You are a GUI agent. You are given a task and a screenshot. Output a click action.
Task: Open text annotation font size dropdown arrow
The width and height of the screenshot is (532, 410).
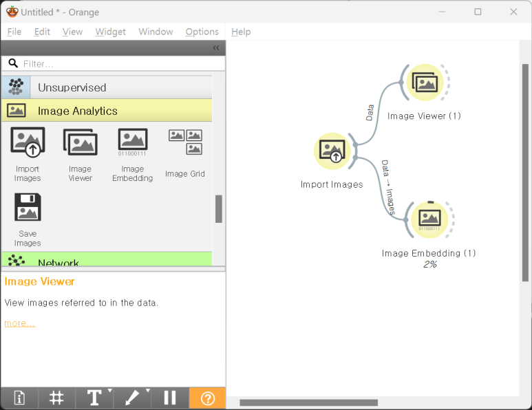point(109,391)
